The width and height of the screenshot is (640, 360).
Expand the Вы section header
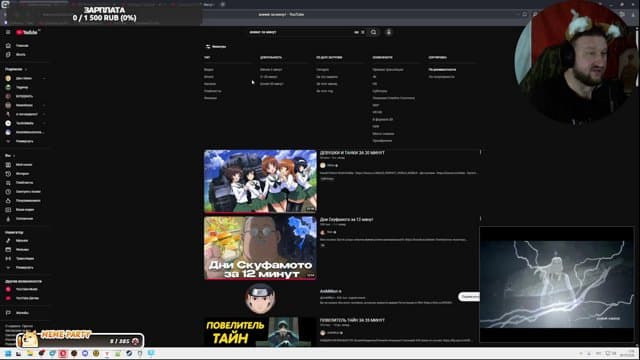pyautogui.click(x=10, y=156)
